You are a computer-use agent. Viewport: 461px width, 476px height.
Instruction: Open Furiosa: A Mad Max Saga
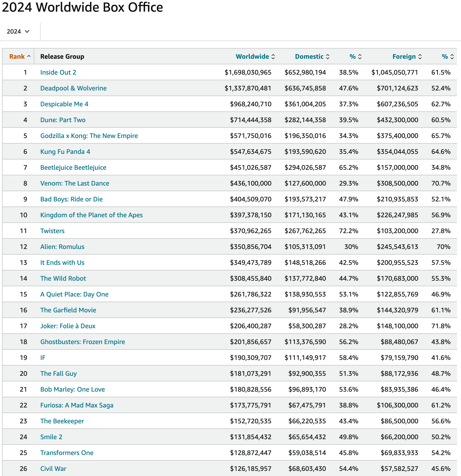pos(77,405)
